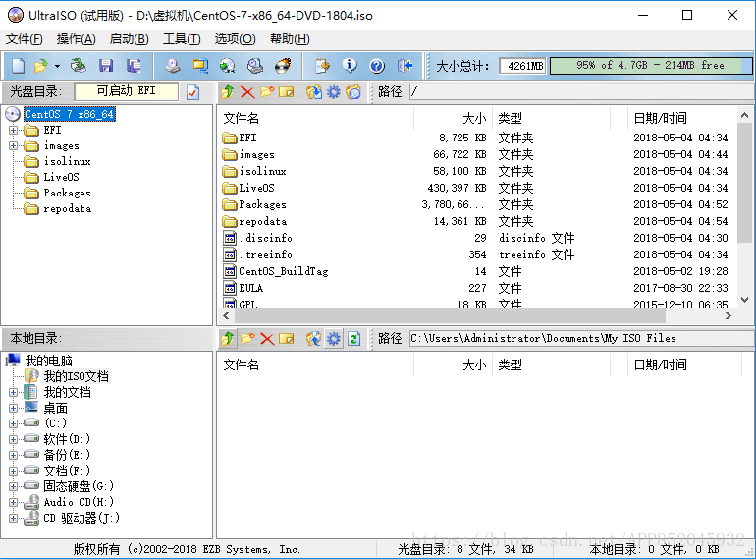The height and width of the screenshot is (560, 756).
Task: Click the Checksum/properties notepad icon
Action: click(x=322, y=66)
